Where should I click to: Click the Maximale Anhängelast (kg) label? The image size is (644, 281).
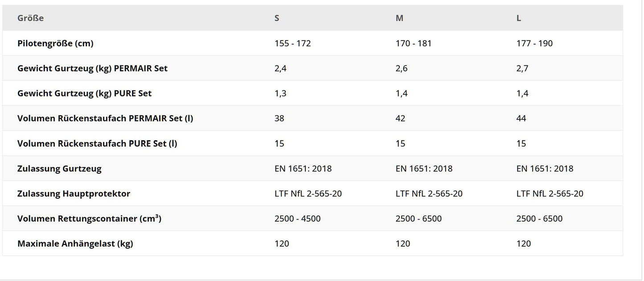pyautogui.click(x=75, y=243)
